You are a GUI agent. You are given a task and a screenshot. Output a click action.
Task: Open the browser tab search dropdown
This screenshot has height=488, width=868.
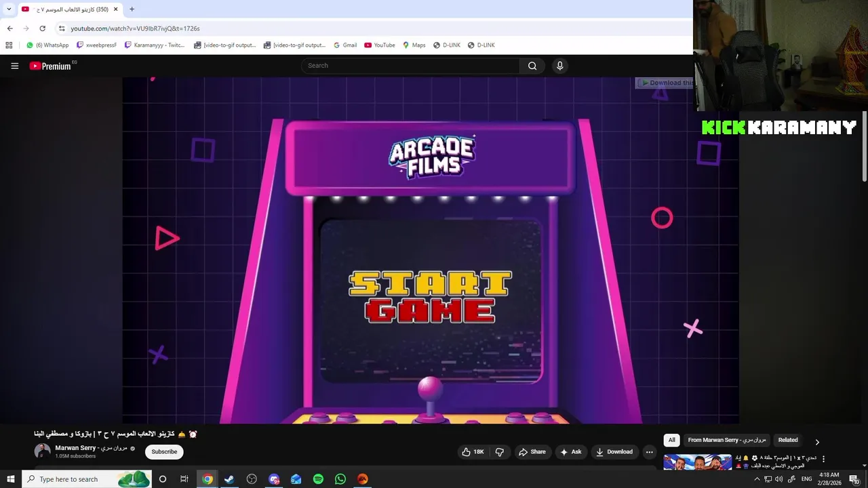pos(9,9)
